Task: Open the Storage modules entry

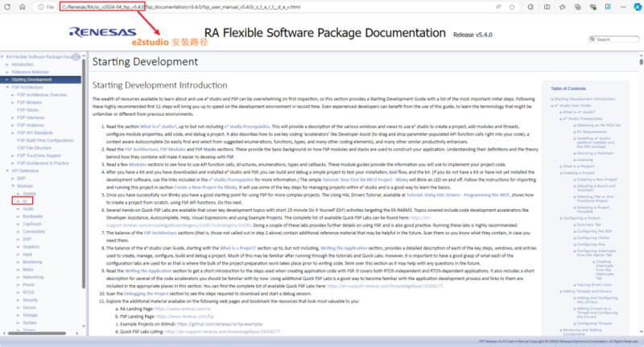Action: [x=30, y=315]
